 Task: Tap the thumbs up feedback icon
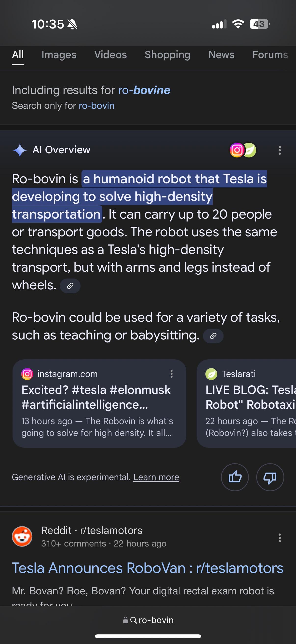pyautogui.click(x=235, y=477)
